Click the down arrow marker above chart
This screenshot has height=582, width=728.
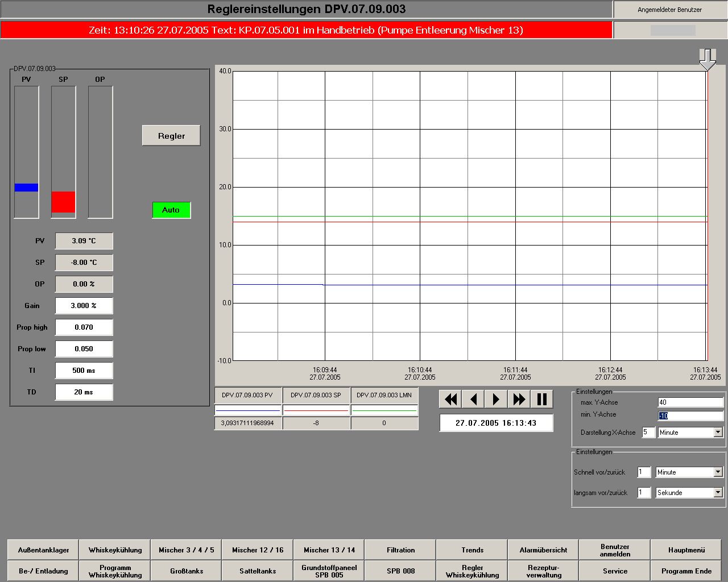[707, 59]
